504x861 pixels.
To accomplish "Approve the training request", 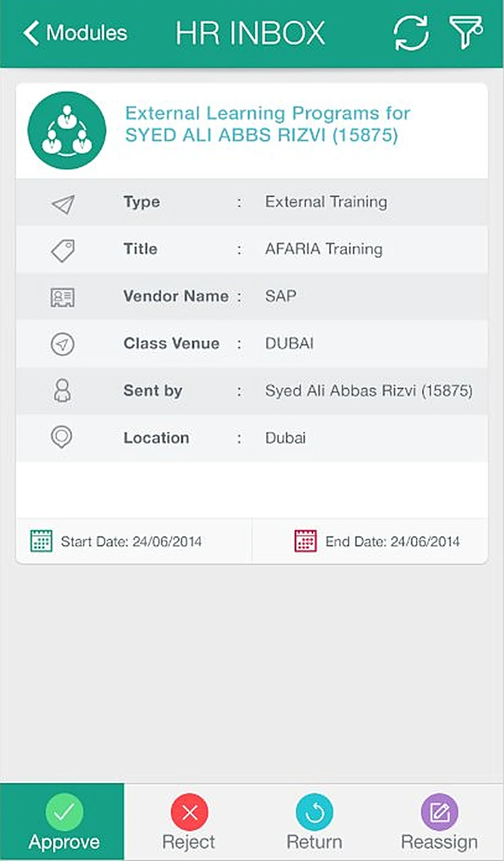I will pos(62,822).
